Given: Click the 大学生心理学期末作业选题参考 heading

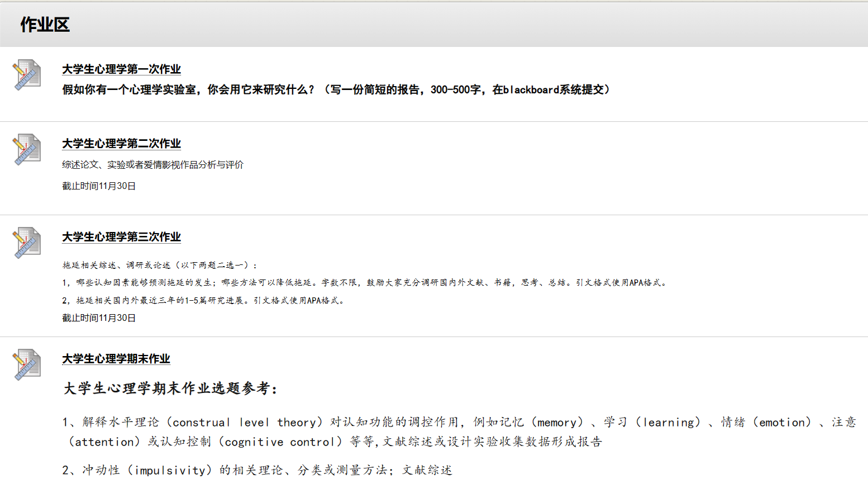Looking at the screenshot, I should click(x=170, y=388).
